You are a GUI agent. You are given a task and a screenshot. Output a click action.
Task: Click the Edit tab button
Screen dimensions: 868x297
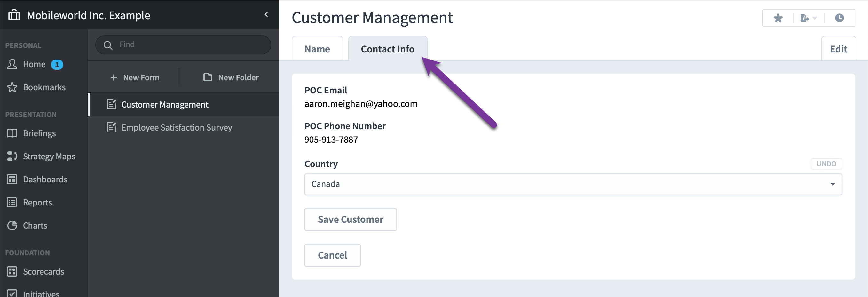coord(838,49)
